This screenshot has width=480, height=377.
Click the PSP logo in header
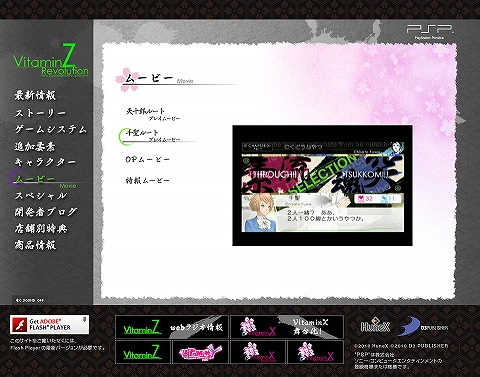[x=430, y=31]
